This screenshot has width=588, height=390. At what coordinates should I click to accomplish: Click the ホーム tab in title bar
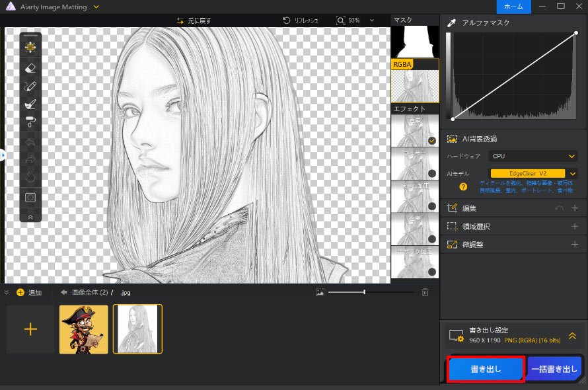(x=513, y=6)
